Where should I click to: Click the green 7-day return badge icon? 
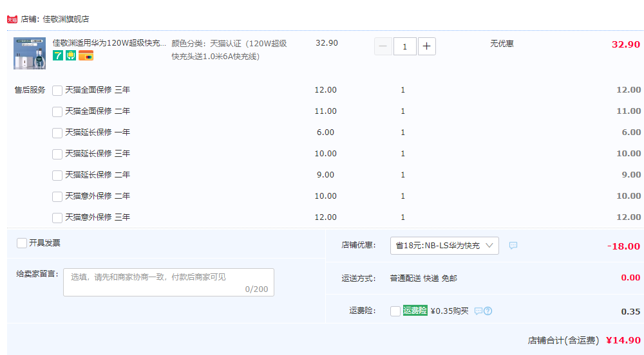click(x=58, y=55)
